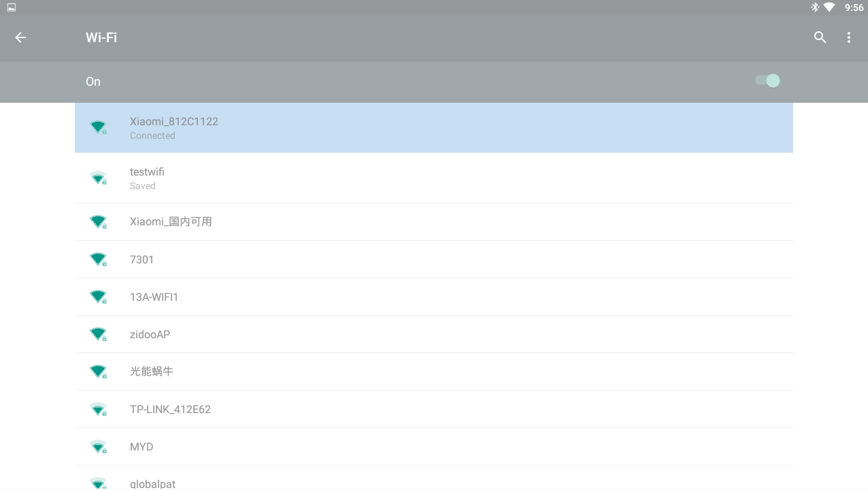Viewport: 868px width, 490px height.
Task: Select the 13A-WIFI1 network
Action: point(434,297)
